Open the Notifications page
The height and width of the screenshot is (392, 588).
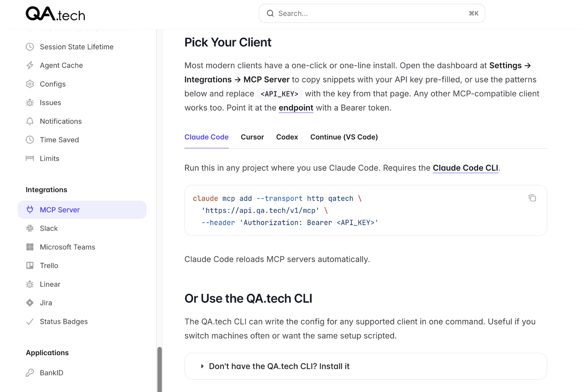coord(61,121)
